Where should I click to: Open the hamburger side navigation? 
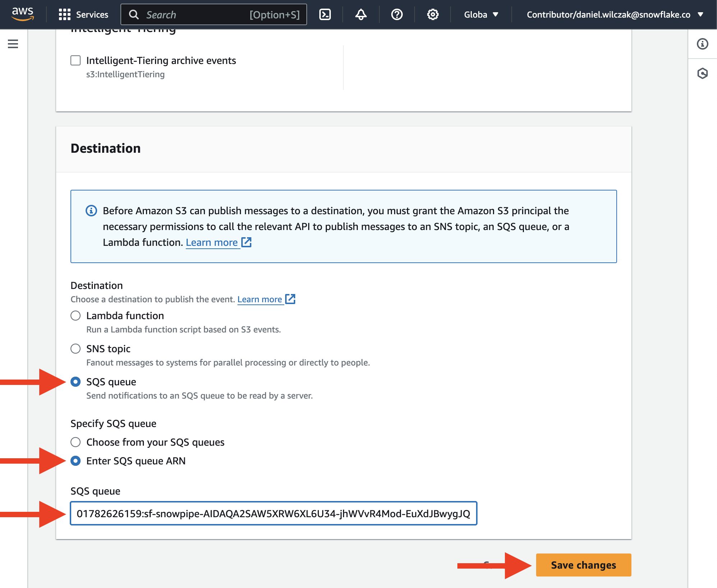(13, 44)
